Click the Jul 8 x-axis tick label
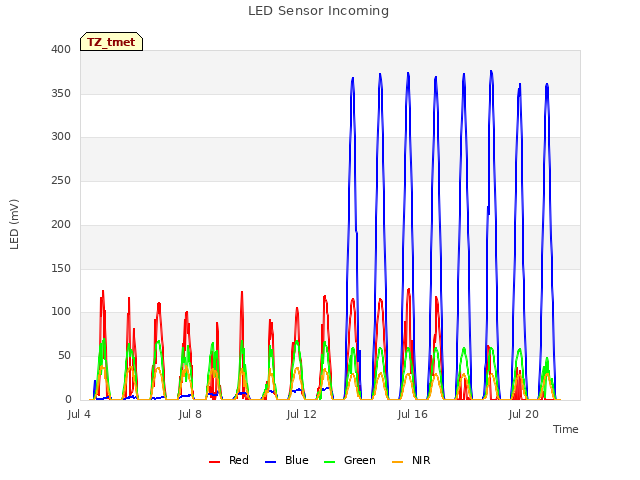640x480 pixels. pyautogui.click(x=190, y=414)
